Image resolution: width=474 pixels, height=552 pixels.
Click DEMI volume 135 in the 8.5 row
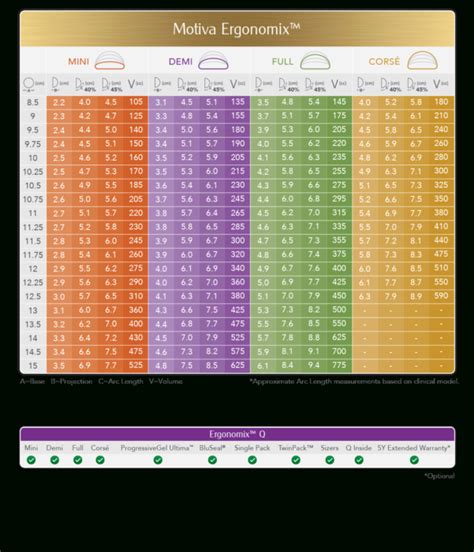238,102
